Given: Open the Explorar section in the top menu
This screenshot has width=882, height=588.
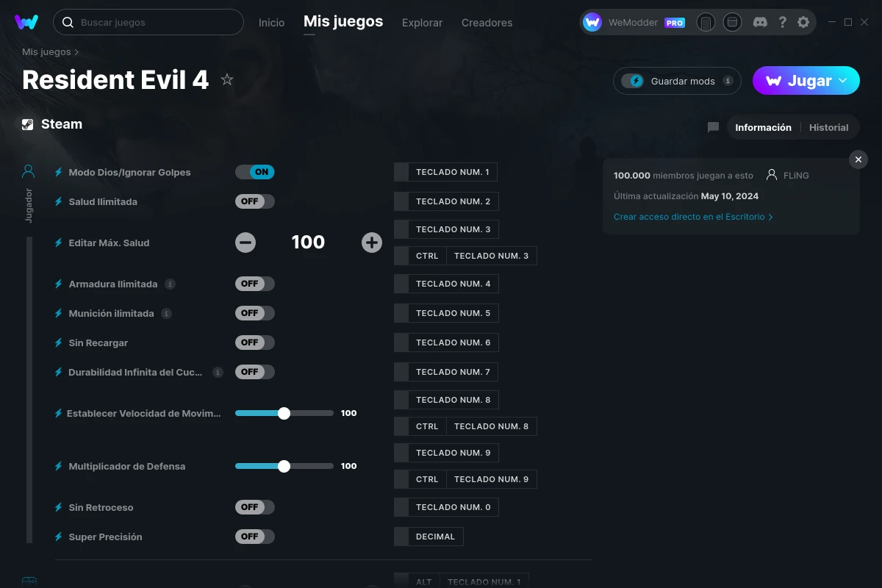Looking at the screenshot, I should click(x=422, y=23).
